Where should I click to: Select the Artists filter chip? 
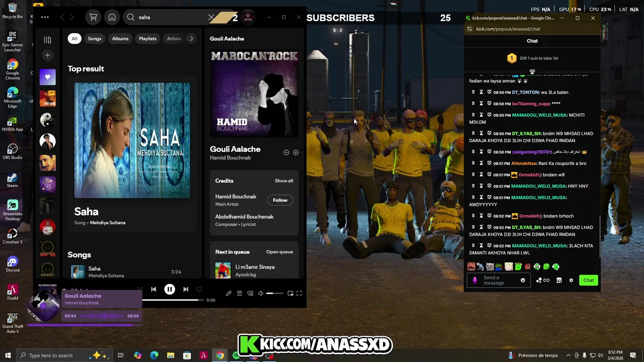174,38
